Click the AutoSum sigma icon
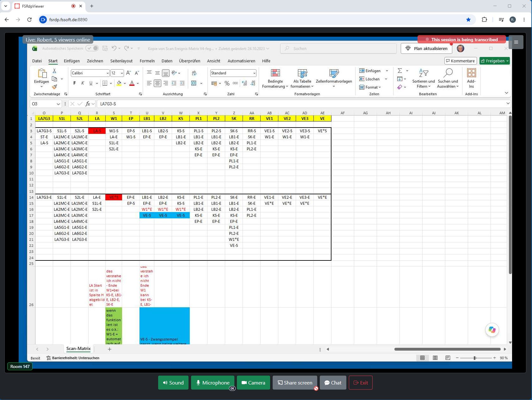This screenshot has width=532, height=400. 400,71
